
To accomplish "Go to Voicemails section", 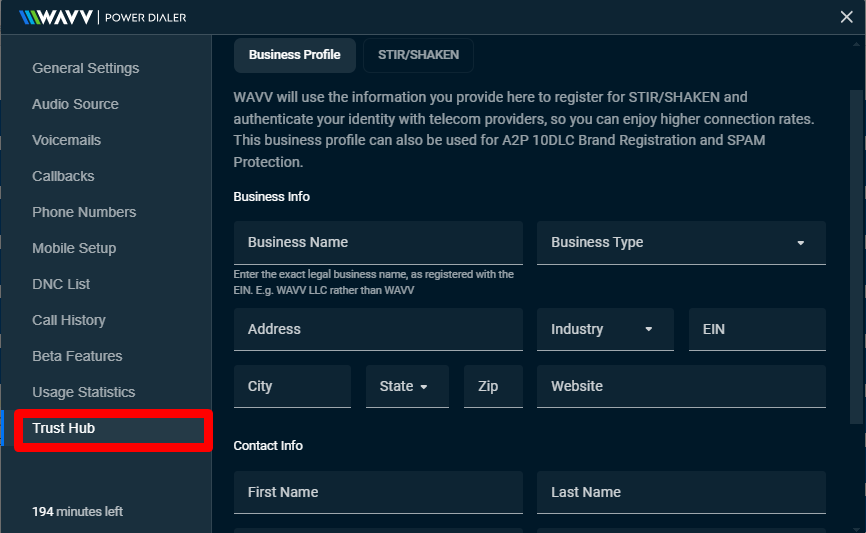I will pyautogui.click(x=66, y=140).
